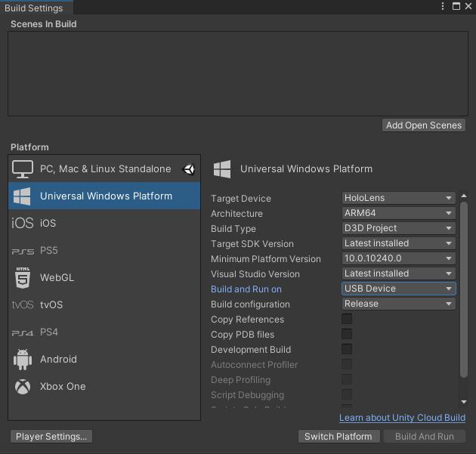476x454 pixels.
Task: Click the tvOS platform icon
Action: (x=23, y=304)
